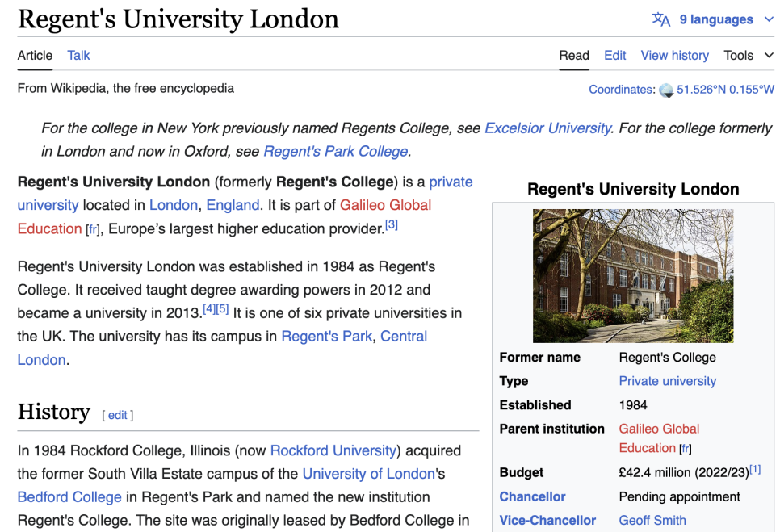780x532 pixels.
Task: Open the [fr] link in intro paragraph
Action: coord(93,230)
